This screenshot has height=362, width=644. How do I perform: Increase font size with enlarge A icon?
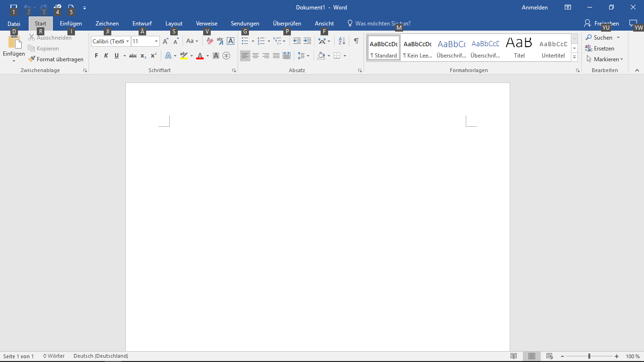coord(165,41)
